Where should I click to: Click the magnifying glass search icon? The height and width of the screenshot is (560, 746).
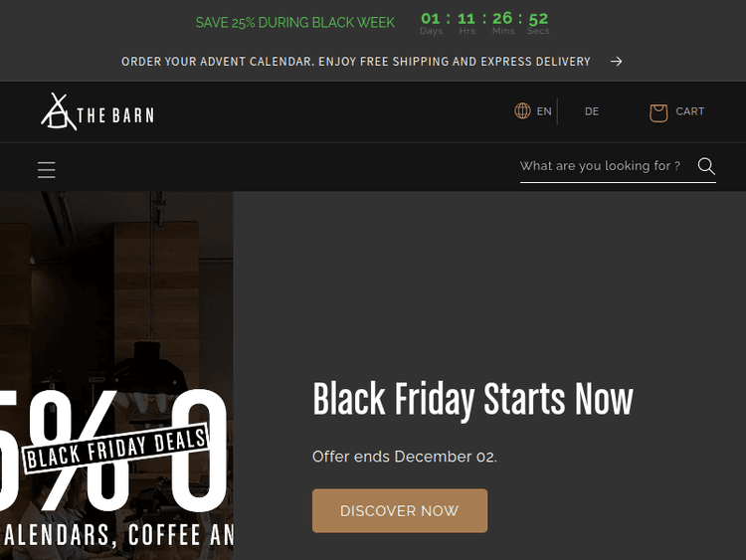(x=706, y=166)
